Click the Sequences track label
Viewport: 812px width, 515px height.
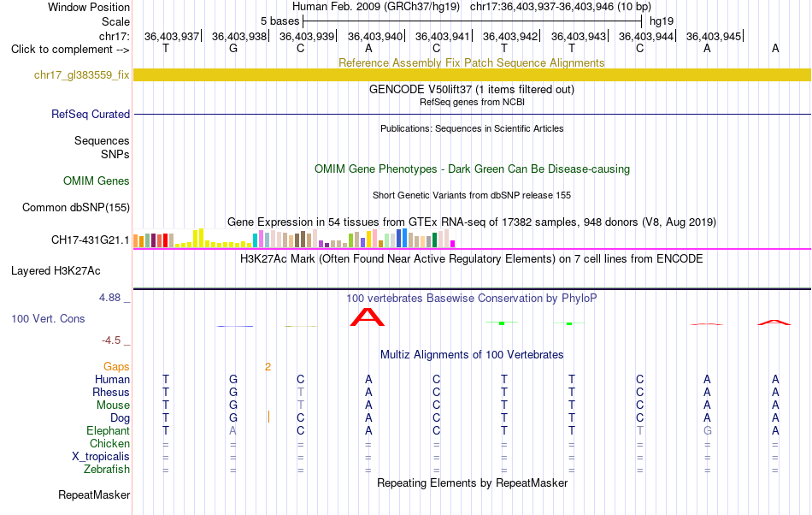[x=102, y=141]
